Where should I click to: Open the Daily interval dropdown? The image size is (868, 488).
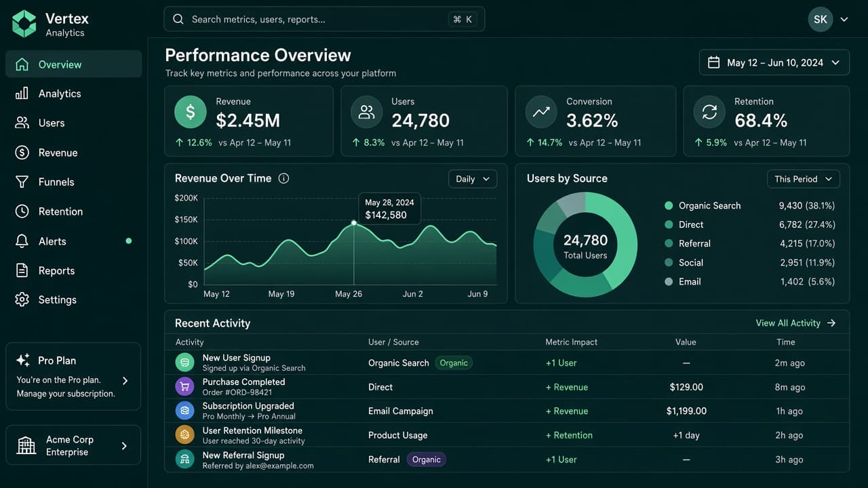click(473, 179)
